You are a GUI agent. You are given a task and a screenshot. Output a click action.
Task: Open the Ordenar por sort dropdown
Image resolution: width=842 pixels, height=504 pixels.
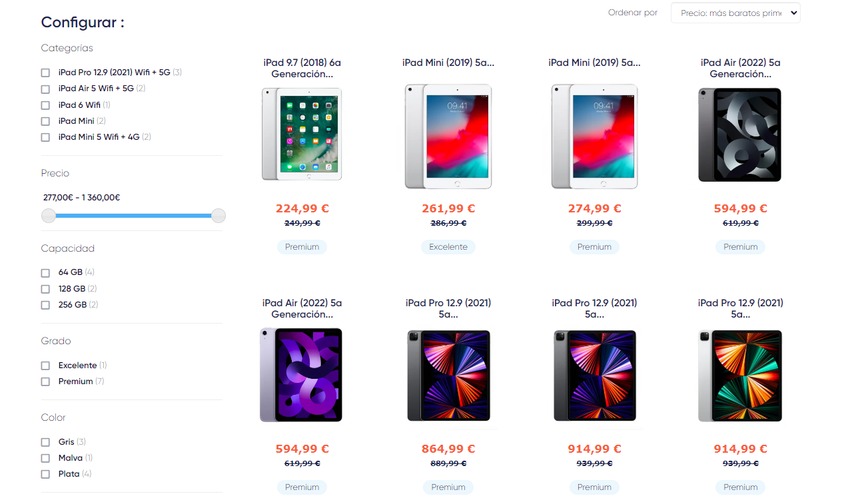(x=735, y=13)
